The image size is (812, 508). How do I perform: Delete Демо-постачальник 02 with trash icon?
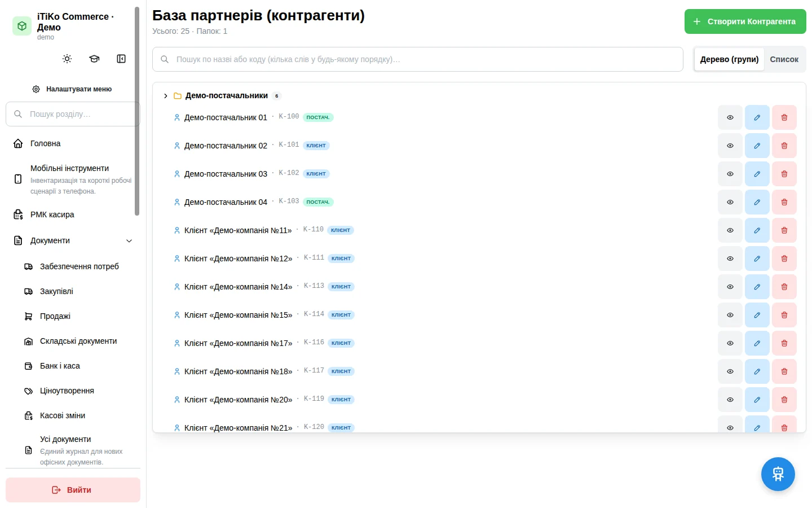click(784, 146)
